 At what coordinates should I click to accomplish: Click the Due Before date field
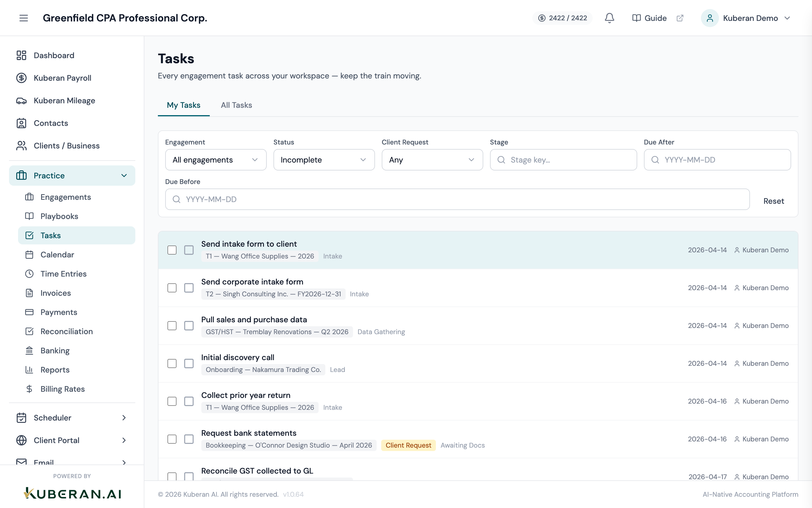tap(457, 199)
